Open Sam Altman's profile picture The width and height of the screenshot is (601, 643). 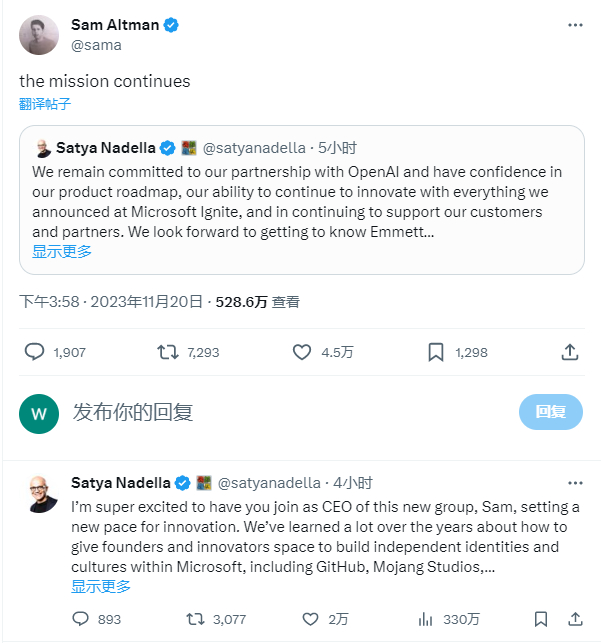(x=39, y=35)
